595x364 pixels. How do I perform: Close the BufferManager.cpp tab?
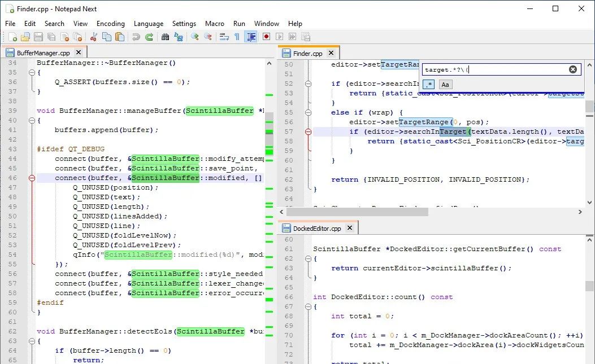(79, 52)
